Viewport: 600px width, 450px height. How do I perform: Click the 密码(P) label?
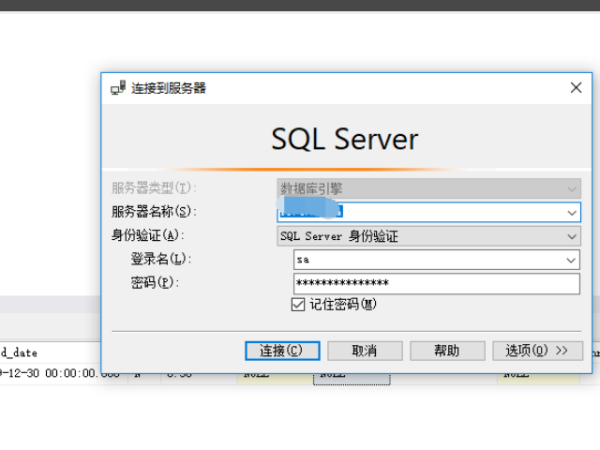tap(155, 283)
